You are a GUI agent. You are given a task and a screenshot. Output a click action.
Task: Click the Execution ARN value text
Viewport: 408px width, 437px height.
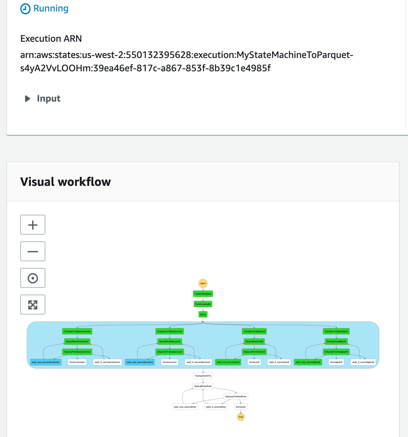click(x=187, y=61)
